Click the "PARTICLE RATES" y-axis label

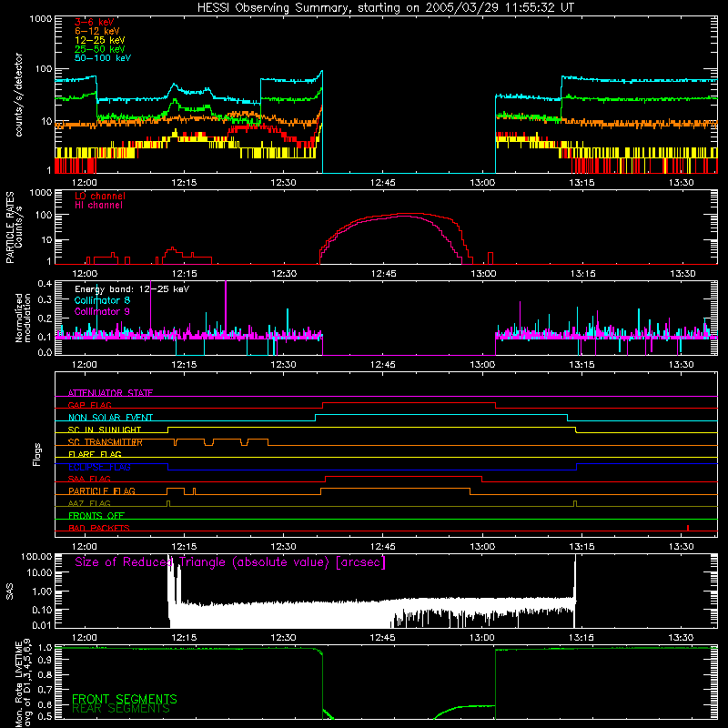click(10, 227)
